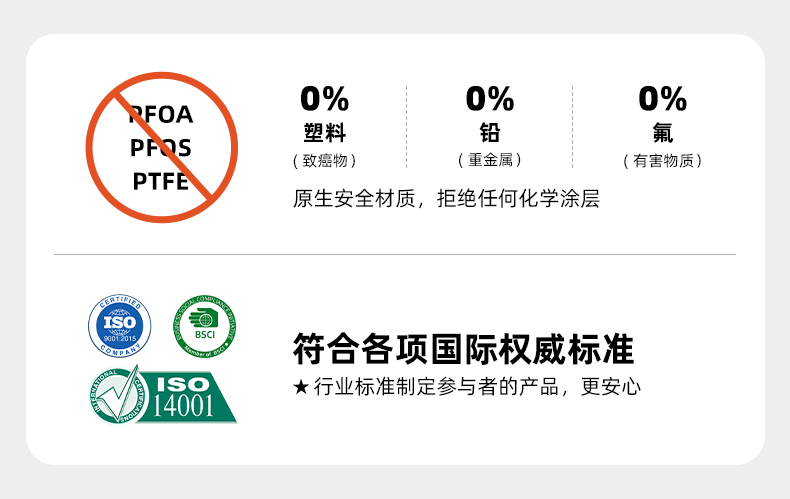
Task: Click the 0% figure above 塑料
Action: coord(325,98)
